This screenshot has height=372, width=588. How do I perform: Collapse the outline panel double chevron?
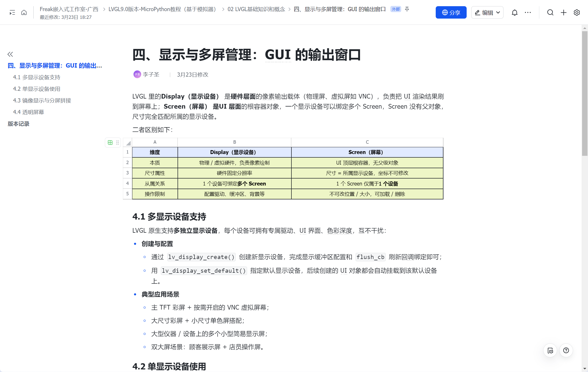[10, 54]
